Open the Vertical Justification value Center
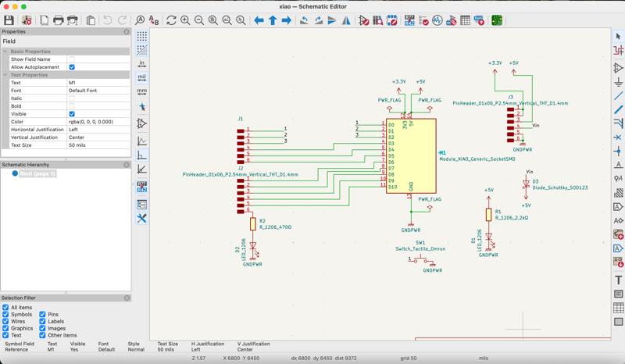This screenshot has width=625, height=364. coord(98,137)
